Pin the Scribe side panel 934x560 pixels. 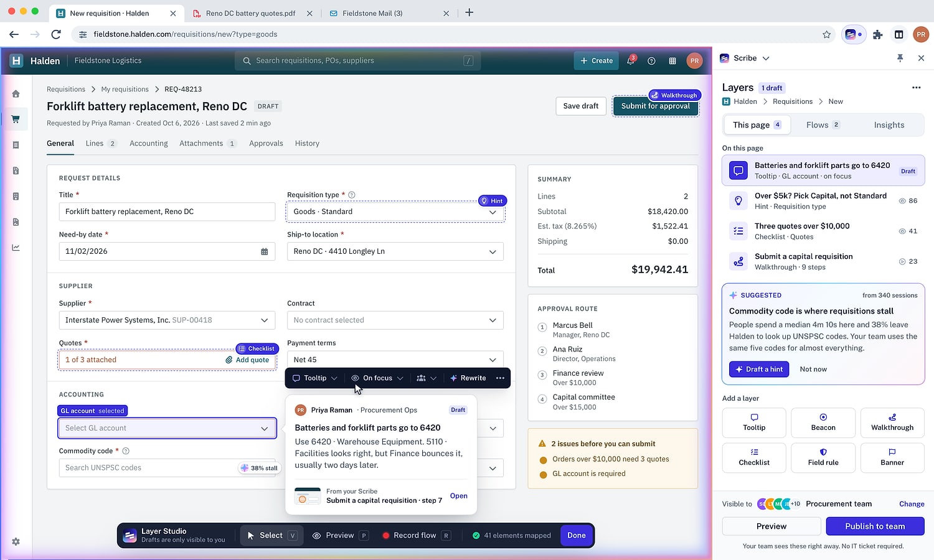pyautogui.click(x=900, y=58)
